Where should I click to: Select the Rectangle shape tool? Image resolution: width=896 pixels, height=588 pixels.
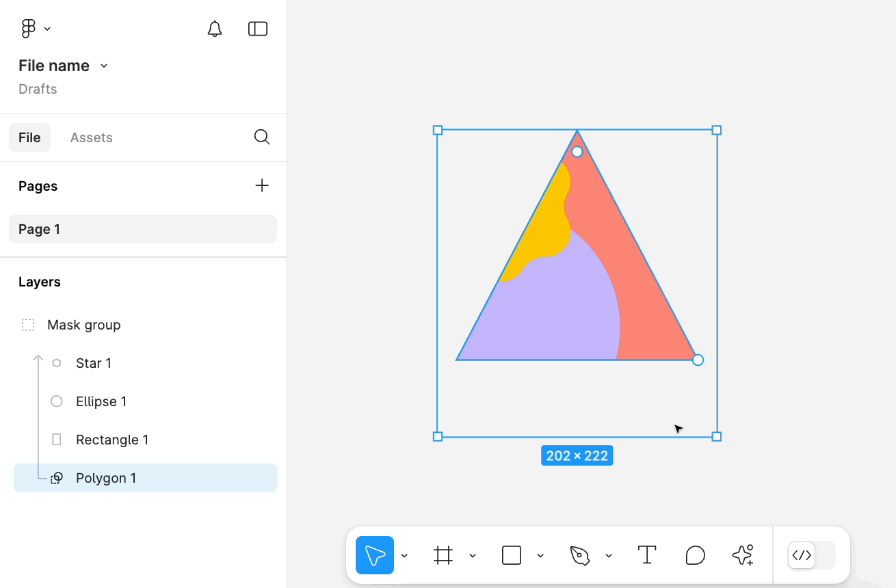coord(512,555)
